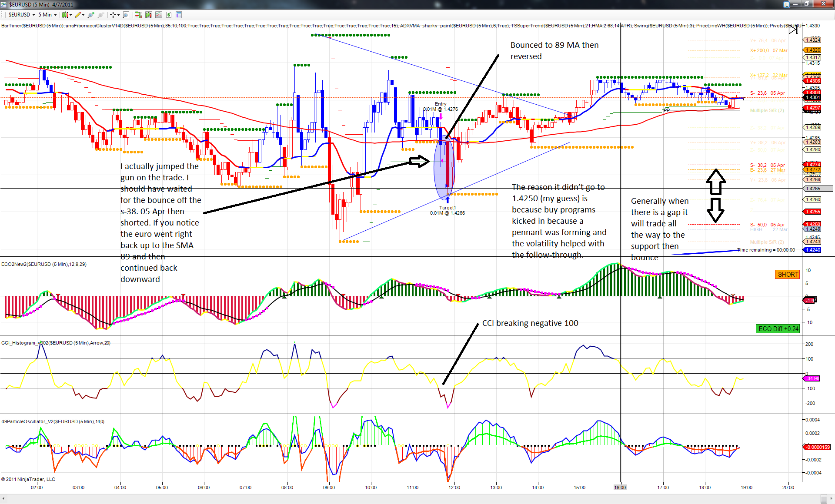Viewport: 835px width, 504px height.
Task: Minimize the $EURUSD chart window
Action: pyautogui.click(x=796, y=4)
